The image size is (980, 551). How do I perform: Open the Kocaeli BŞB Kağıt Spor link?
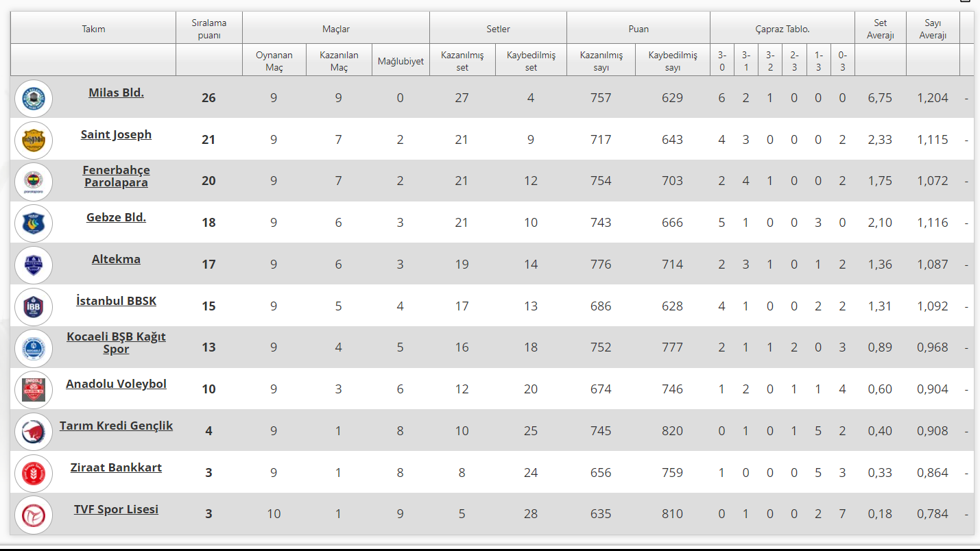pyautogui.click(x=116, y=343)
